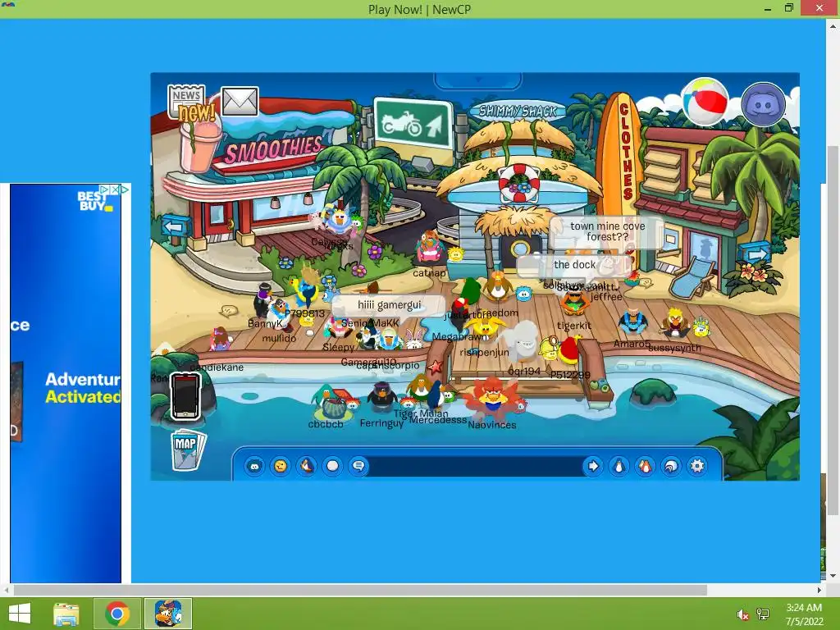Click the horizontal scrollbar right arrow
Image resolution: width=840 pixels, height=630 pixels.
[x=819, y=590]
